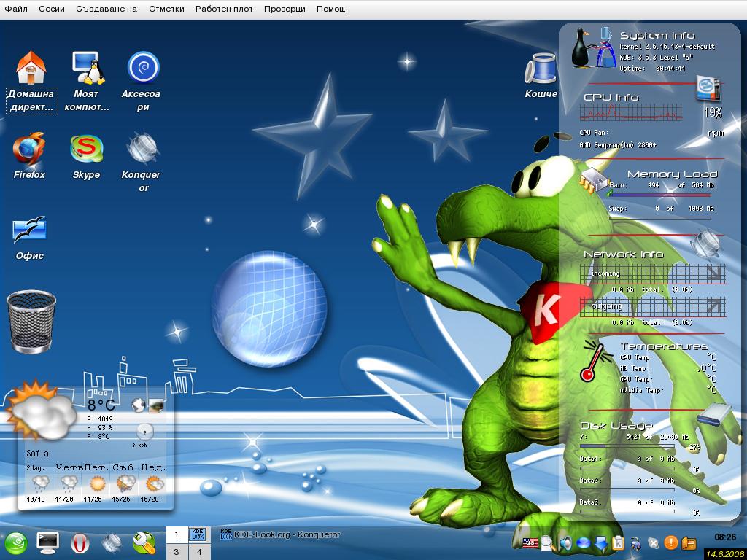The height and width of the screenshot is (560, 747).
Task: Click the wire mesh trash can icon
Action: [x=31, y=322]
